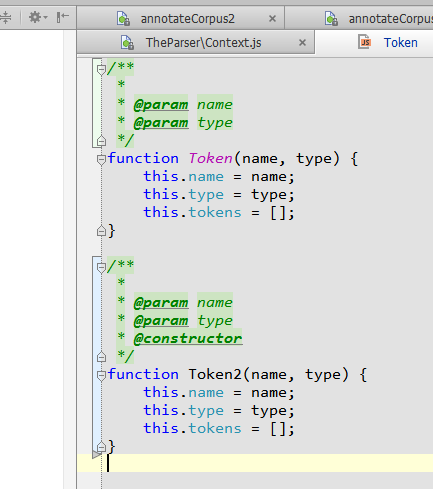
Task: Place cursor on the highlighted empty line
Action: 255,463
